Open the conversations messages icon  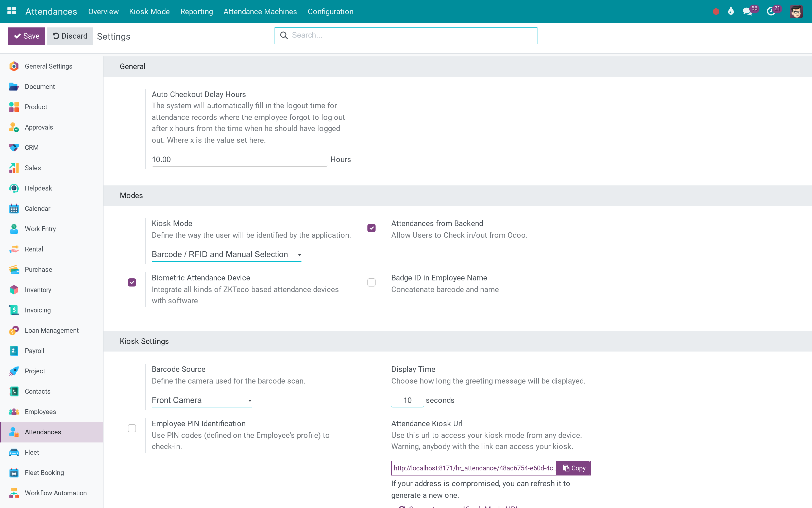[x=747, y=12]
